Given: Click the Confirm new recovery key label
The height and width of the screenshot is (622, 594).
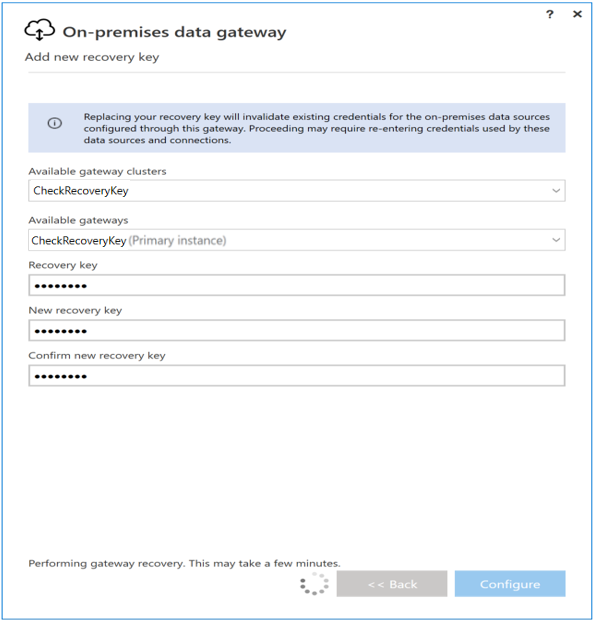Looking at the screenshot, I should click(97, 355).
